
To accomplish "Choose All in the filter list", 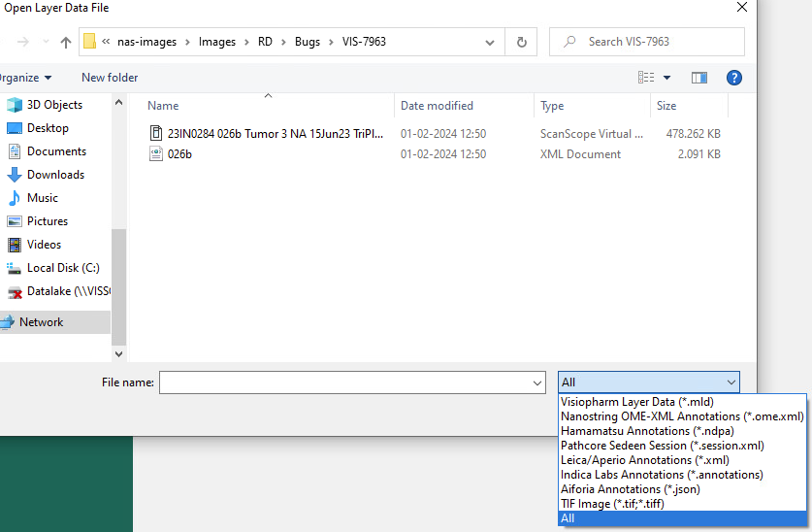I will pyautogui.click(x=683, y=518).
